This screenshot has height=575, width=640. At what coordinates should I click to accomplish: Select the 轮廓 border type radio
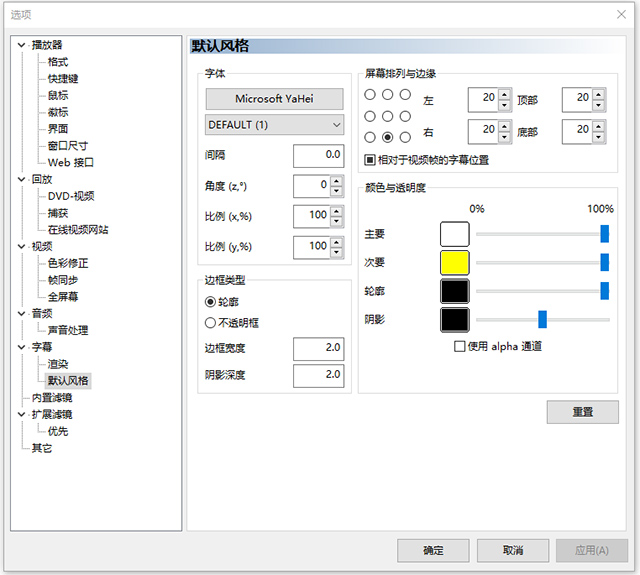pos(210,302)
